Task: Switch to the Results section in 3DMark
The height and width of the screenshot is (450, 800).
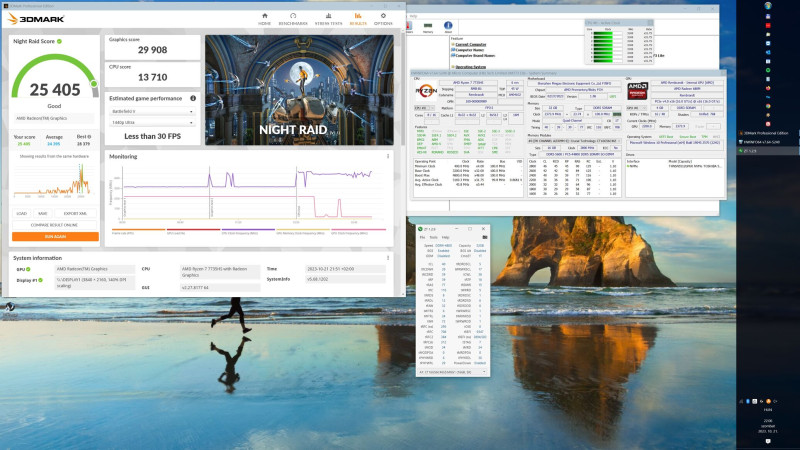Action: [358, 19]
